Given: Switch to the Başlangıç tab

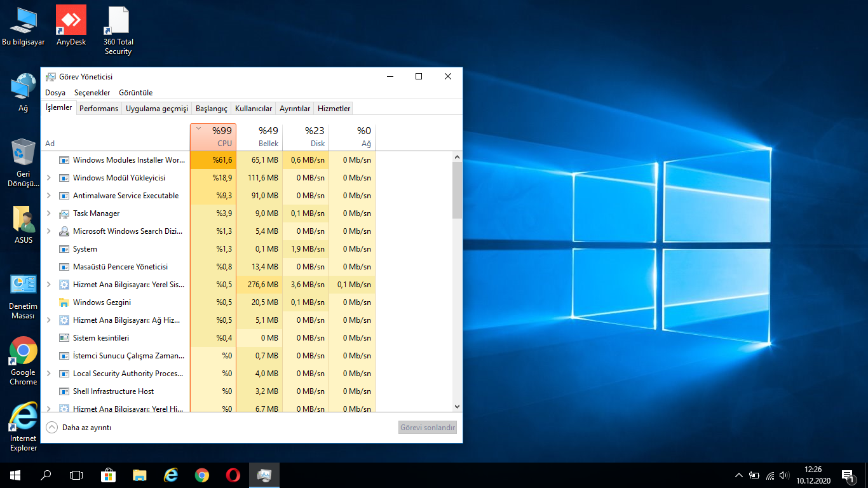Looking at the screenshot, I should coord(212,109).
